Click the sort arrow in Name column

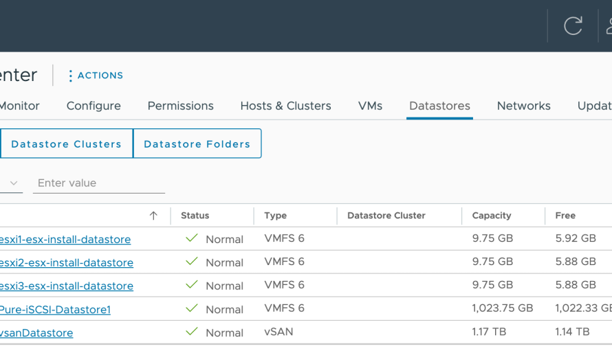[153, 216]
